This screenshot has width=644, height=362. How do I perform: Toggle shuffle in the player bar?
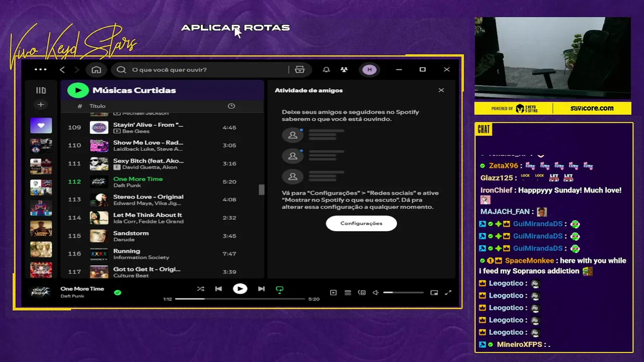pos(200,289)
